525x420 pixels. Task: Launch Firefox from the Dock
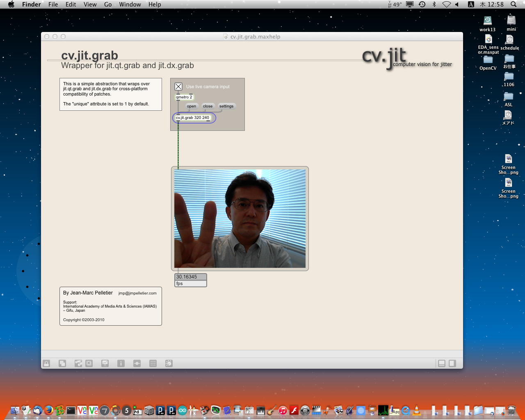coord(49,410)
